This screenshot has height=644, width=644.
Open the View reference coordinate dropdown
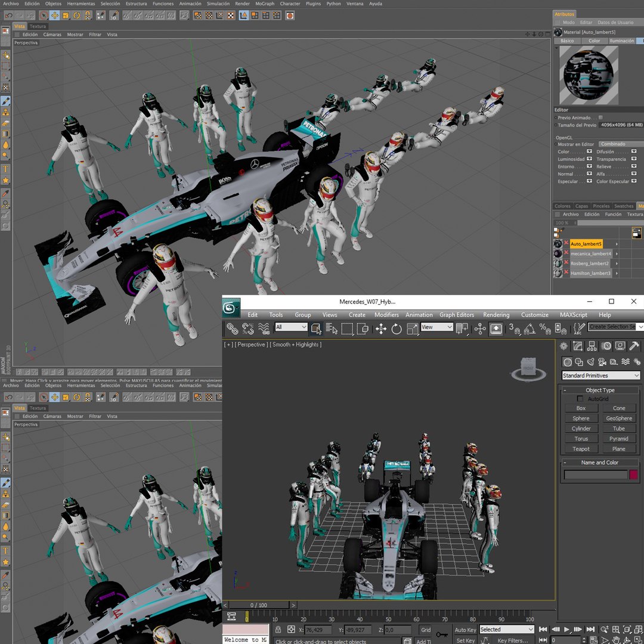click(436, 327)
